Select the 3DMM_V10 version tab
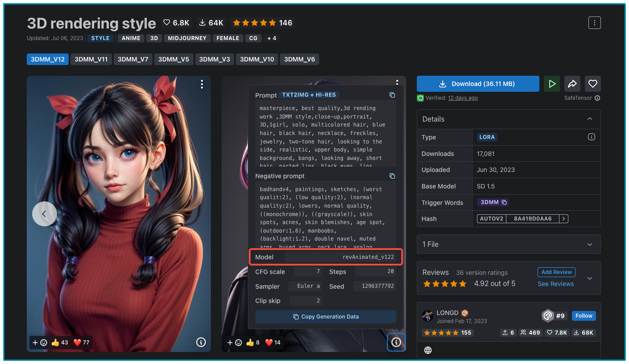This screenshot has width=629, height=364. 257,59
